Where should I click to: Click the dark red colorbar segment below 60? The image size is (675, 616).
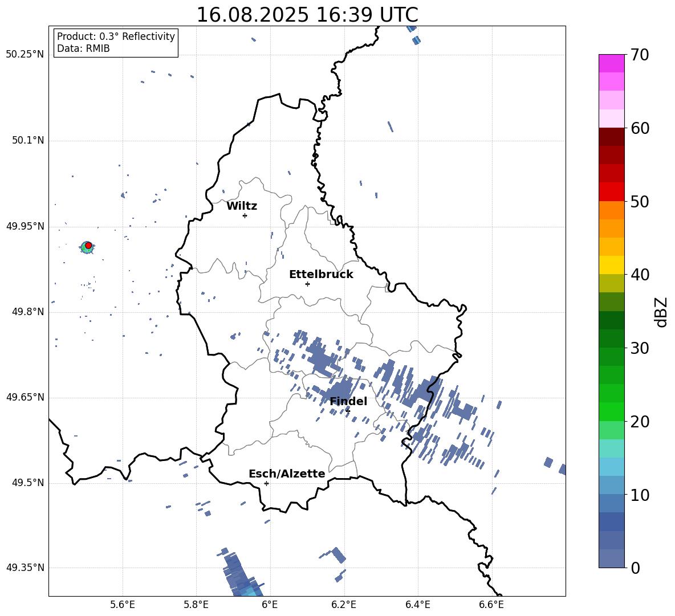611,137
